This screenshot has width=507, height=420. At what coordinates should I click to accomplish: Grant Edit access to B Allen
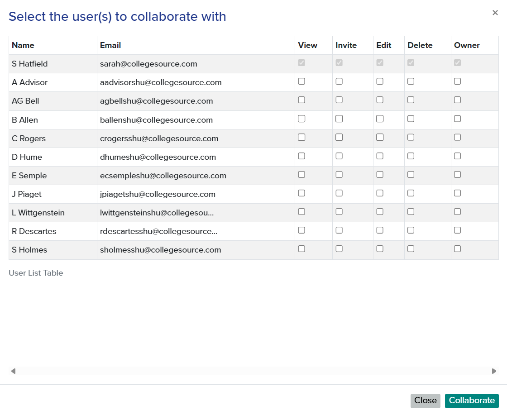[380, 119]
